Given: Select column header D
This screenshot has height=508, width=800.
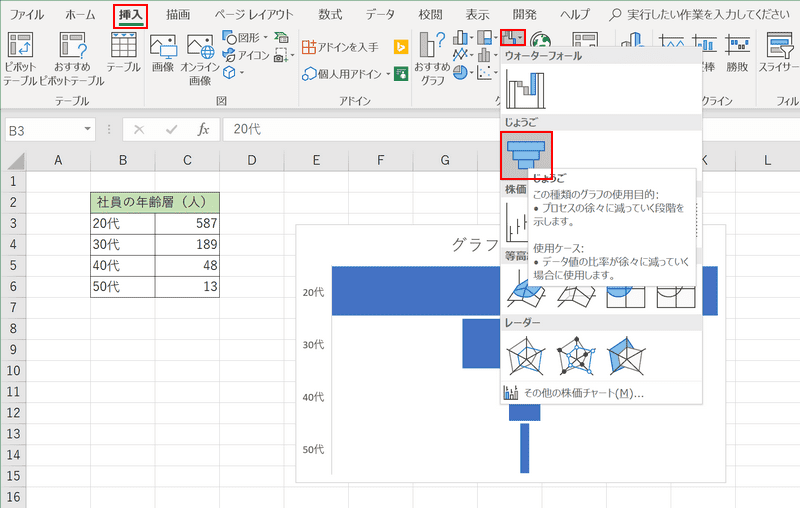Looking at the screenshot, I should point(252,160).
